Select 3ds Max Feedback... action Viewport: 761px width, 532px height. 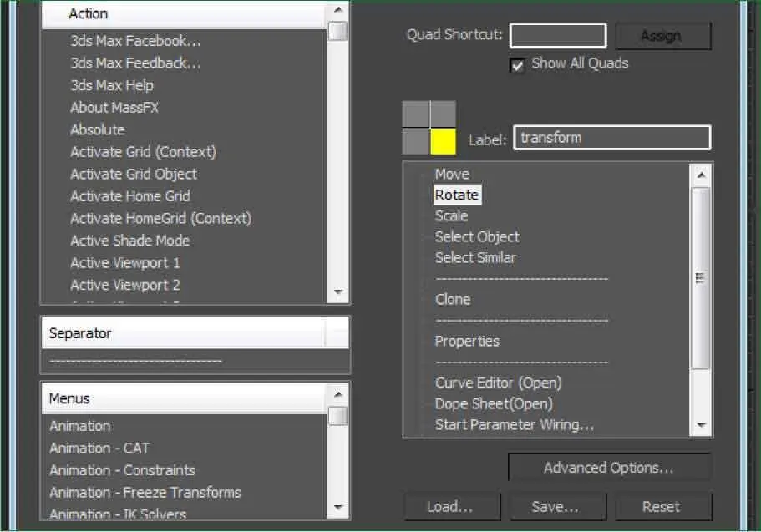(135, 63)
